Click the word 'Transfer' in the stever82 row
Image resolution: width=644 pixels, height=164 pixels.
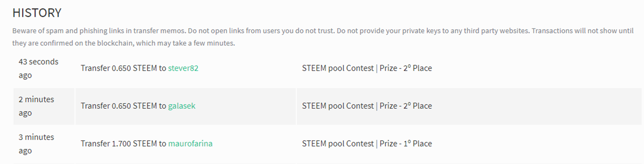95,68
